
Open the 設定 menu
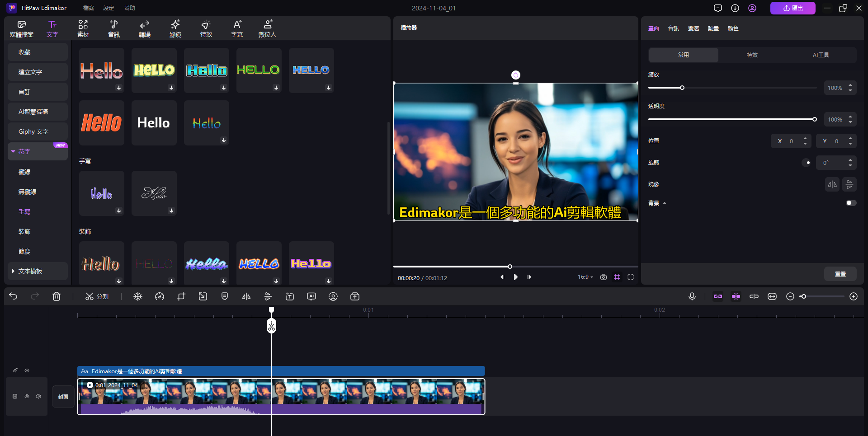click(x=108, y=8)
